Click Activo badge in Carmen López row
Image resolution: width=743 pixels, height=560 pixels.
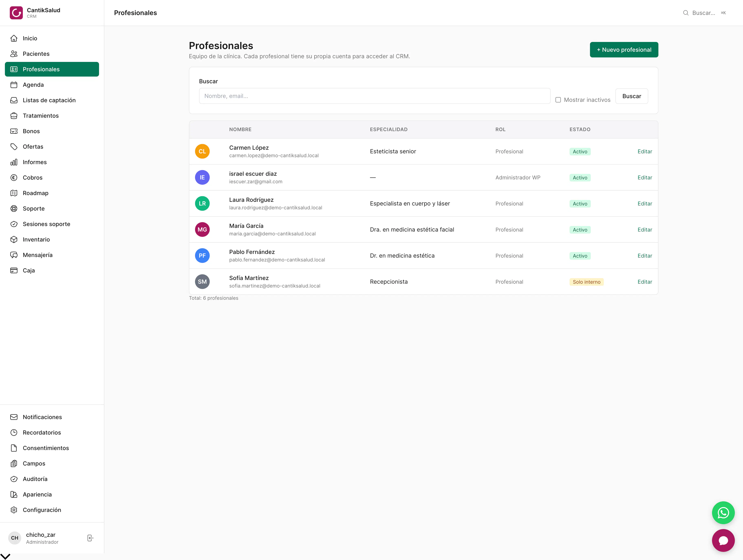pyautogui.click(x=580, y=152)
